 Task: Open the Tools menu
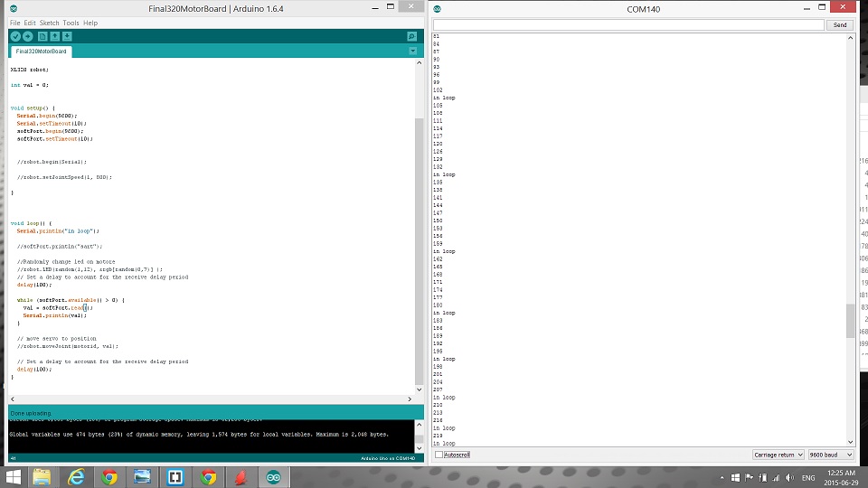(71, 23)
